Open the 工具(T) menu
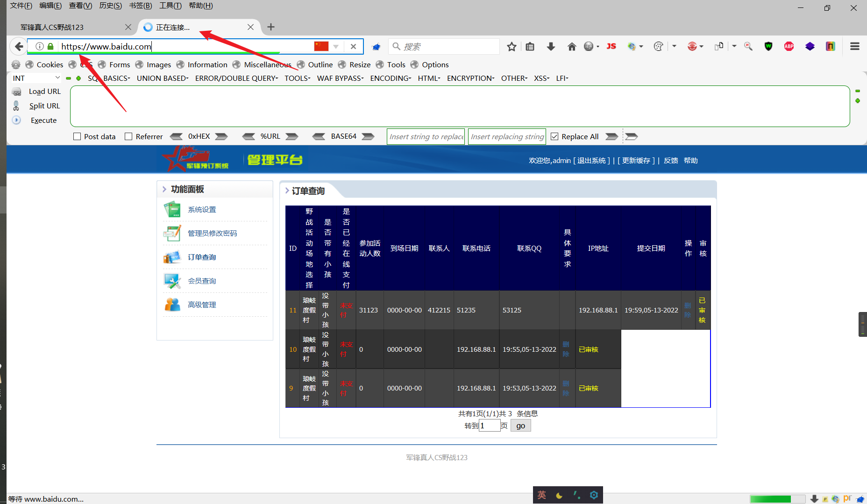The width and height of the screenshot is (867, 504). 169,6
